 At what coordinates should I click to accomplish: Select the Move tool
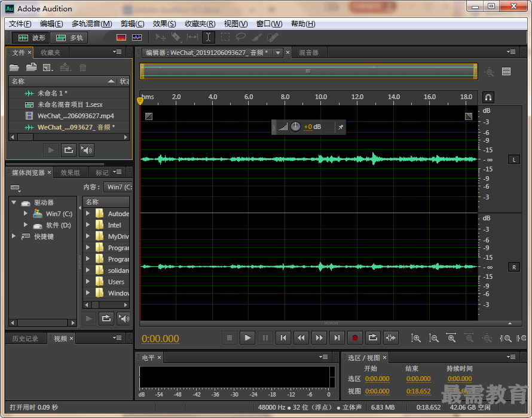click(x=160, y=37)
